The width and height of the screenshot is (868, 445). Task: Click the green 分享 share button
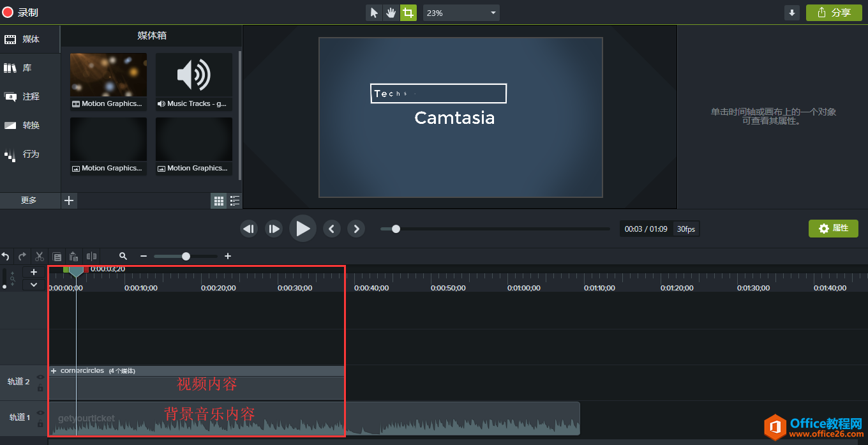coord(834,13)
